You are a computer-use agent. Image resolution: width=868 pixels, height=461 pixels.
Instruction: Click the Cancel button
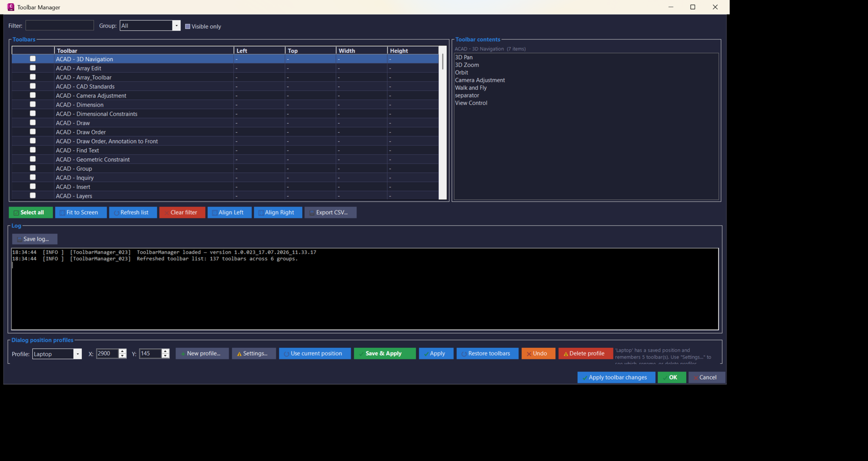(x=707, y=377)
